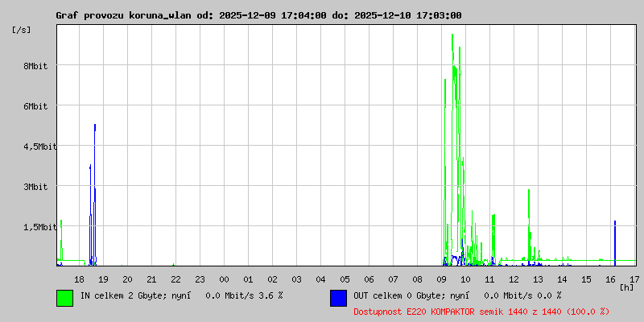
Task: Click the 03 hour tick label
Action: (x=296, y=279)
